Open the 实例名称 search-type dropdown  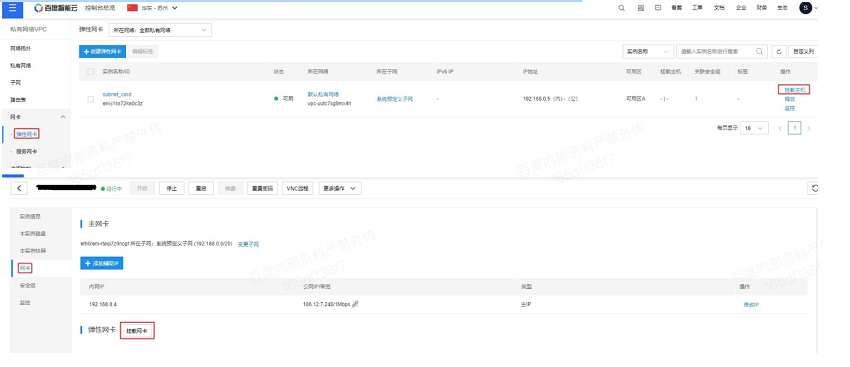(x=648, y=51)
